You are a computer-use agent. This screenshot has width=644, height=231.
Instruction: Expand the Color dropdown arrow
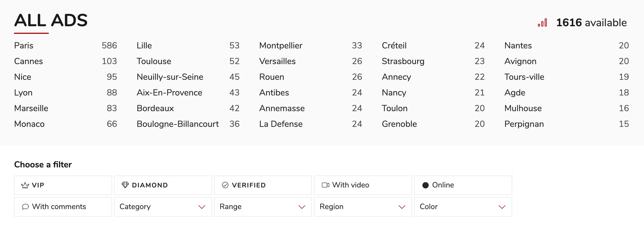(502, 207)
